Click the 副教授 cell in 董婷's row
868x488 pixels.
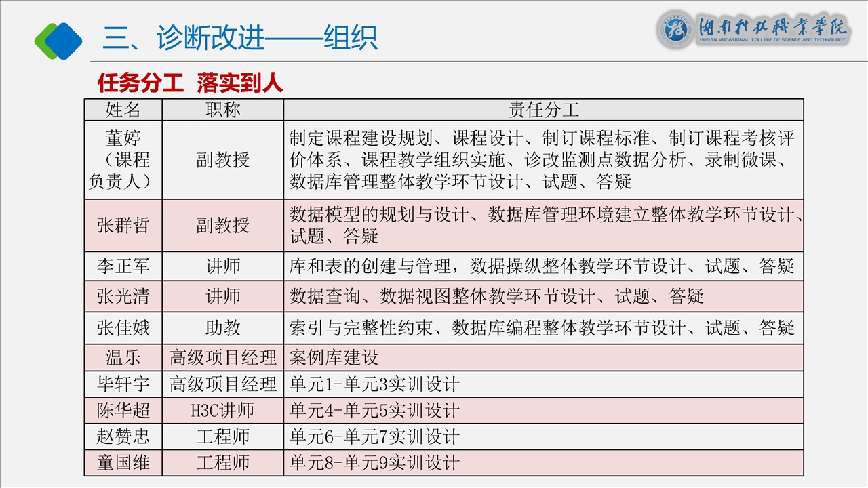tap(222, 160)
